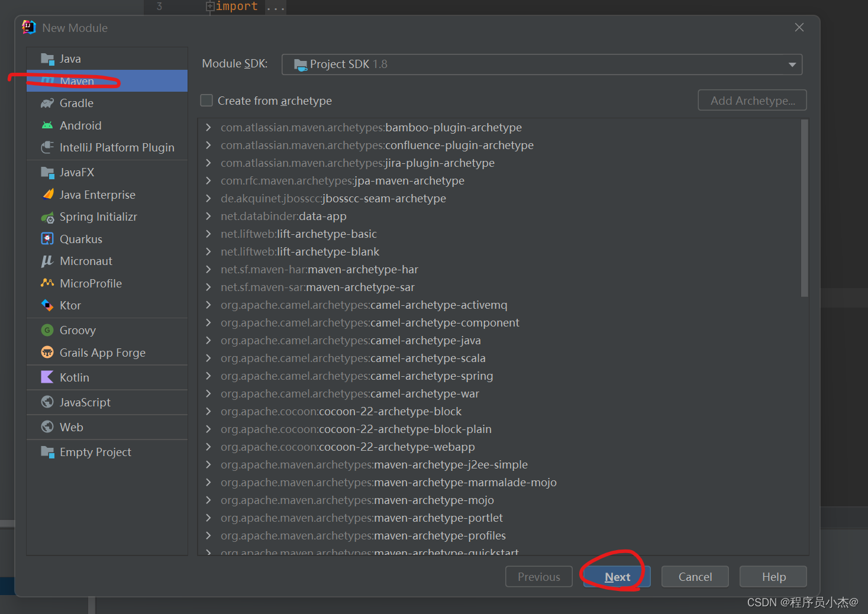Select maven-archetype-sar row text

[318, 287]
